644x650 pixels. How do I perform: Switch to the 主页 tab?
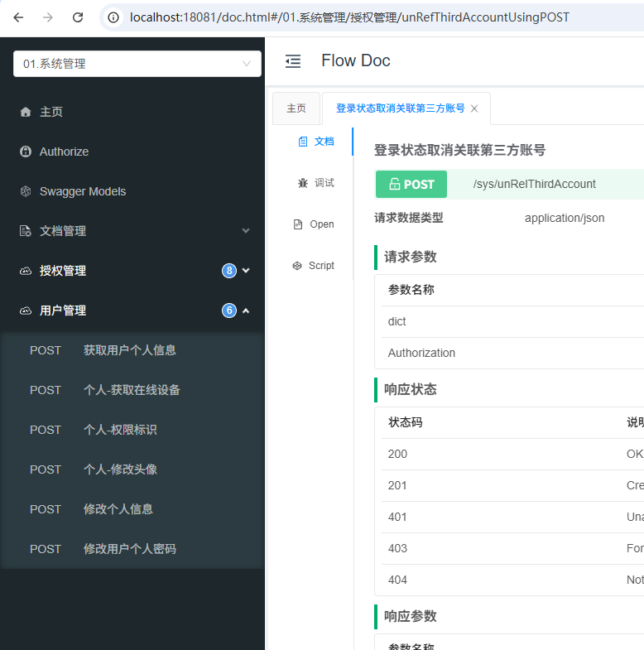296,108
